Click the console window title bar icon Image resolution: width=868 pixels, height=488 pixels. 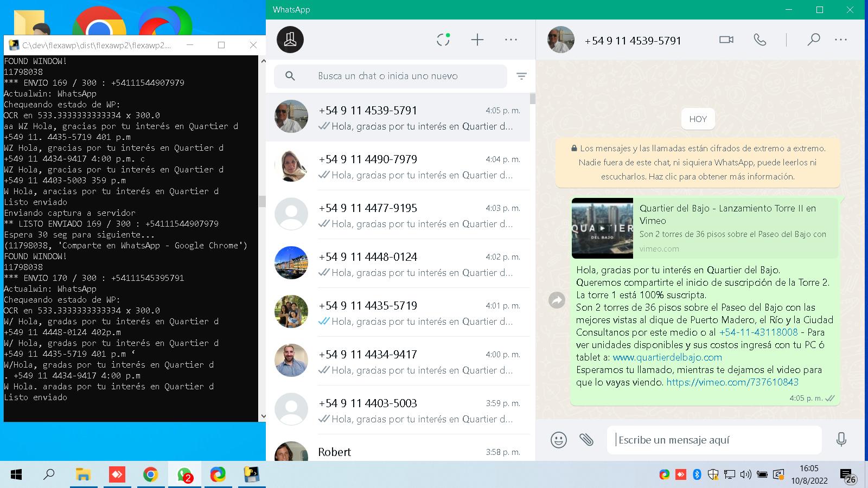tap(13, 45)
